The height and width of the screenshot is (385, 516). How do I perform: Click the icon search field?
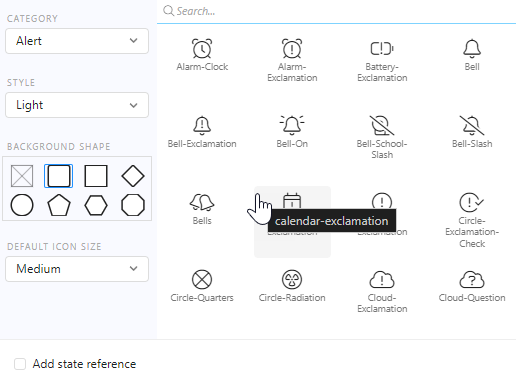337,11
